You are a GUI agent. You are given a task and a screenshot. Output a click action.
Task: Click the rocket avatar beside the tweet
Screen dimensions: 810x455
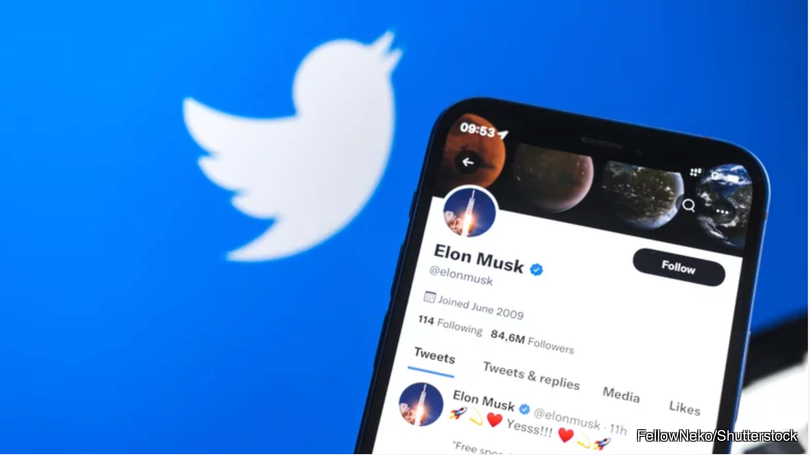[421, 404]
